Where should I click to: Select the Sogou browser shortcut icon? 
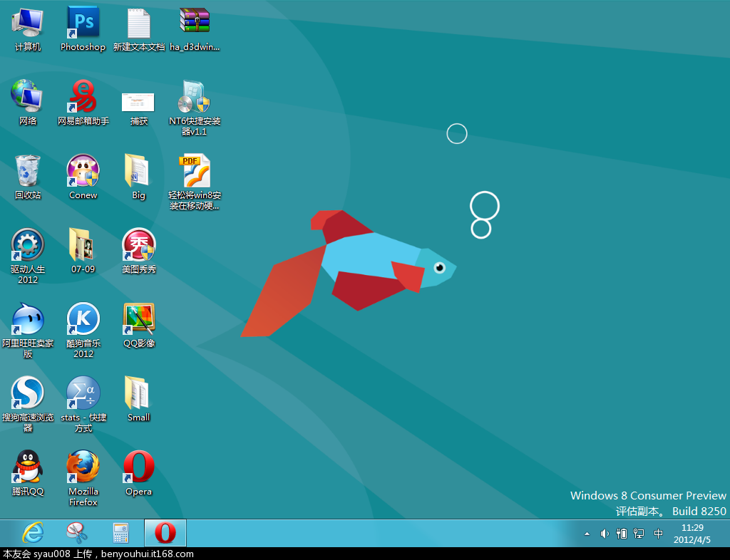coord(27,393)
